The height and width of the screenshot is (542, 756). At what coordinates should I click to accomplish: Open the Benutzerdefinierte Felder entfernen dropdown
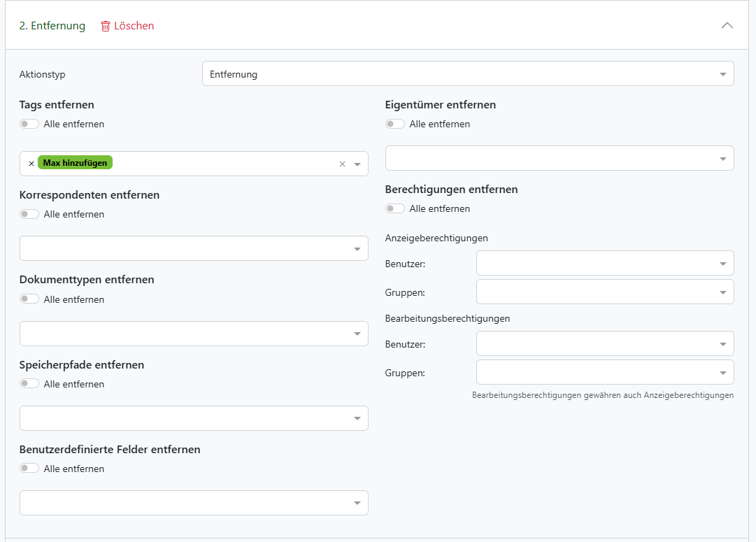(194, 503)
